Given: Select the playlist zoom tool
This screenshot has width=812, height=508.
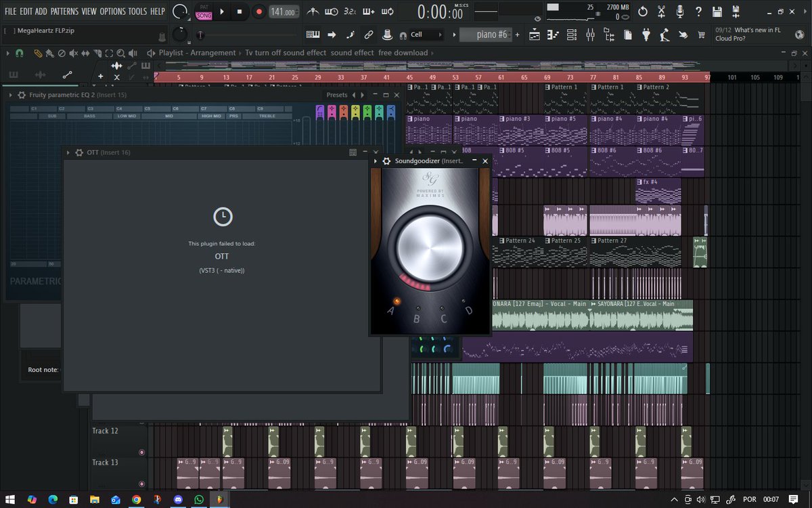Looking at the screenshot, I should [120, 53].
